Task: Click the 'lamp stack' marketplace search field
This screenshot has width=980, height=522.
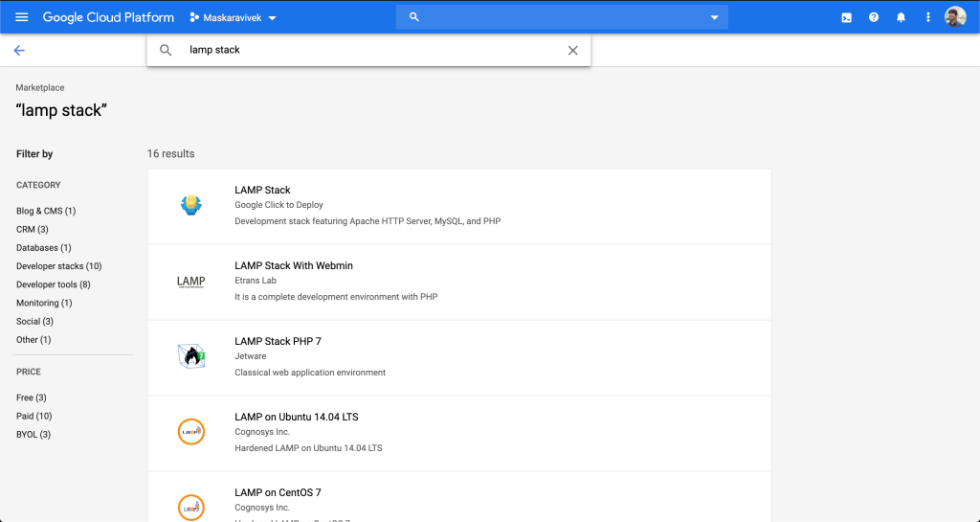Action: click(x=368, y=50)
